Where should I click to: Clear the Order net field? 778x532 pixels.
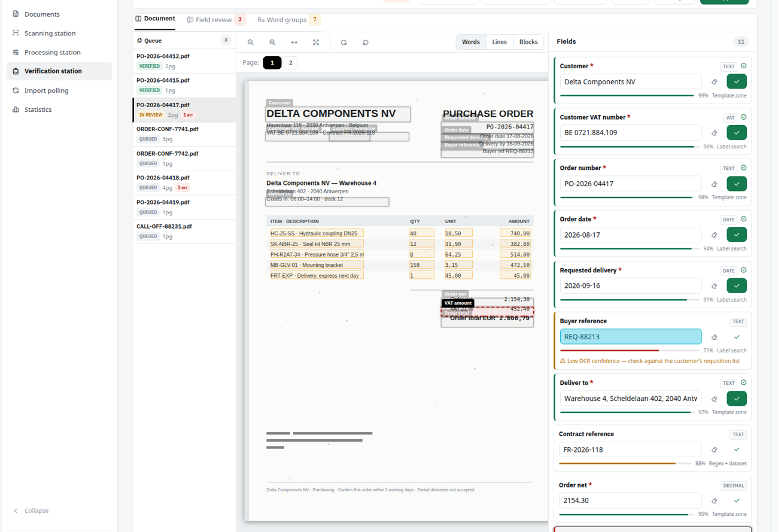coord(714,501)
